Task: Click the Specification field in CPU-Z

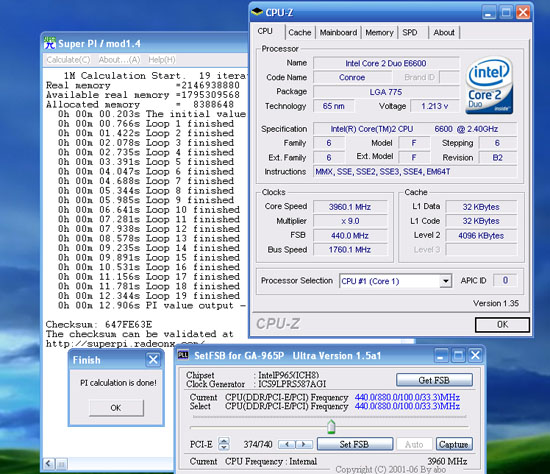Action: 415,129
